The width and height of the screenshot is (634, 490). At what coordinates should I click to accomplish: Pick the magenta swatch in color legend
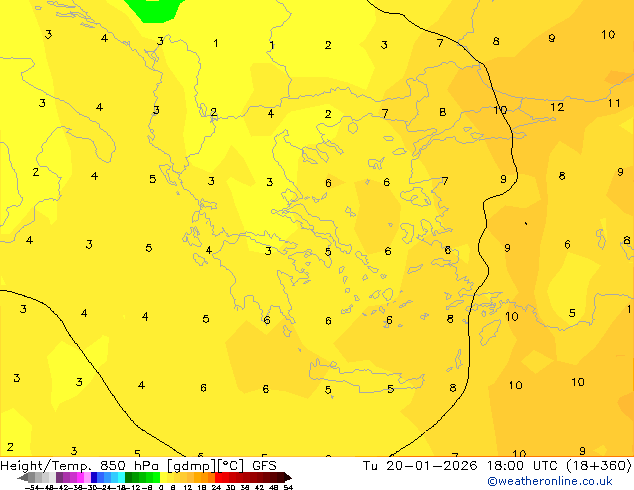point(80,477)
